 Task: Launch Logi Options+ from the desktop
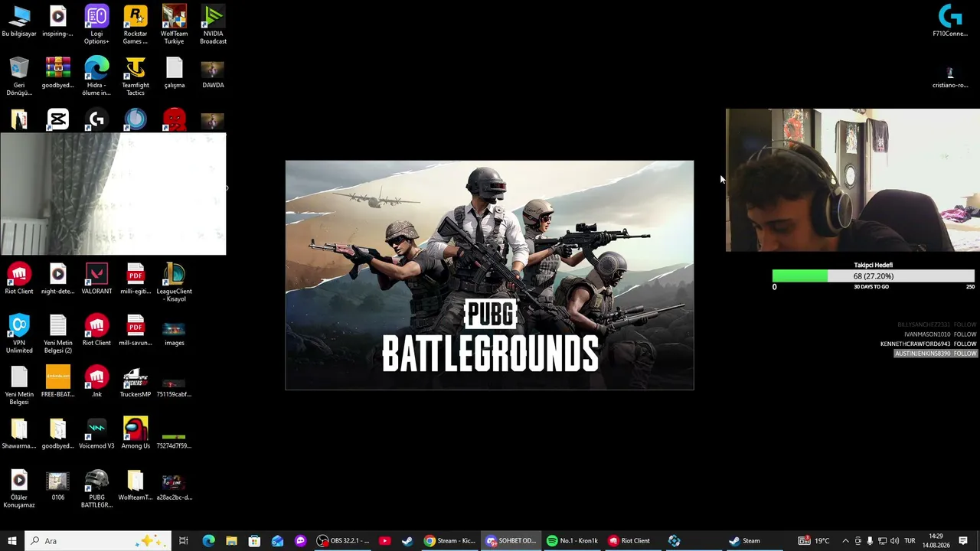96,24
